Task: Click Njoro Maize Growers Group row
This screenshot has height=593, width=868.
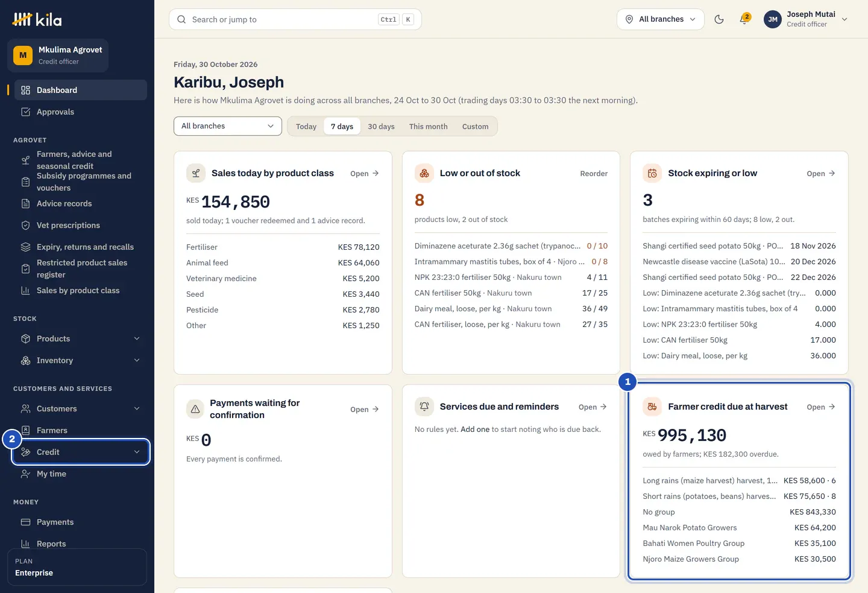Action: [739, 559]
